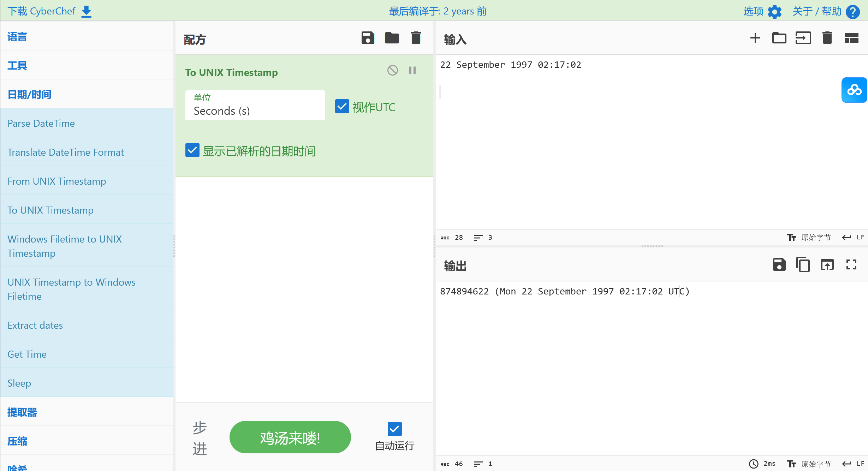The image size is (868, 471).
Task: Click the operations/recipe pane divider handle
Action: coord(174,246)
